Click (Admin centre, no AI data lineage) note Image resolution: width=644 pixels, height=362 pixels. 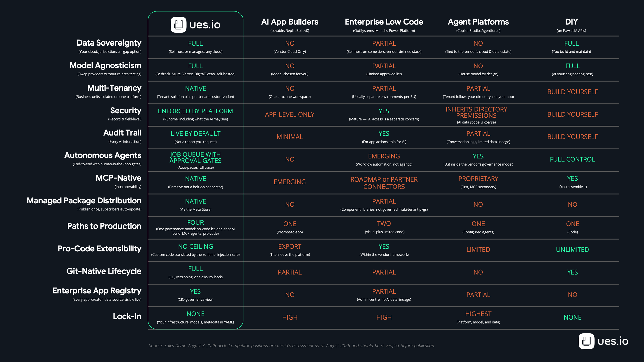click(384, 299)
